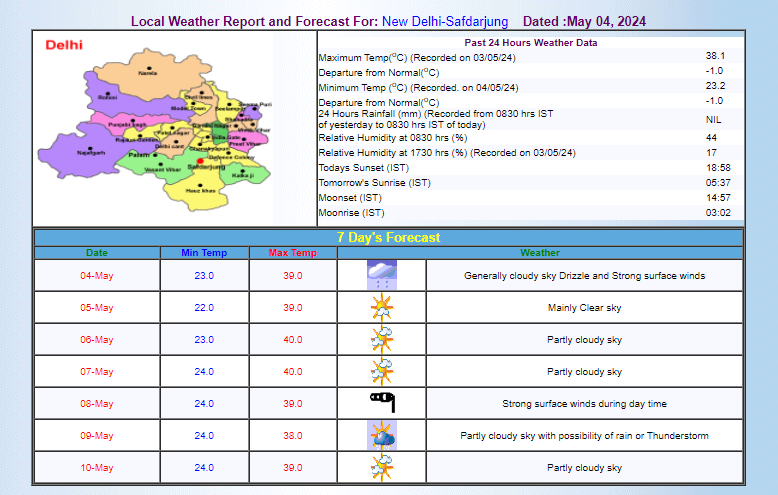Select the Narela region on the Delhi map

[x=147, y=71]
